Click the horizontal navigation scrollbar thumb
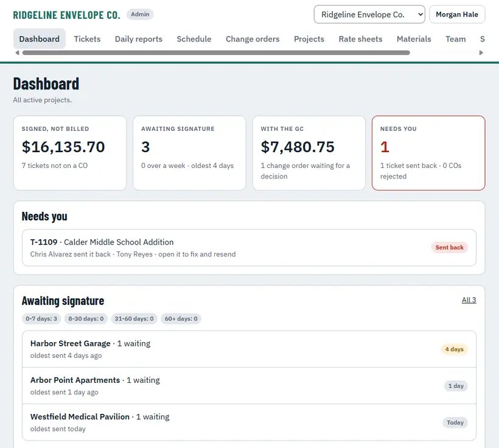This screenshot has width=499, height=448. tap(216, 52)
